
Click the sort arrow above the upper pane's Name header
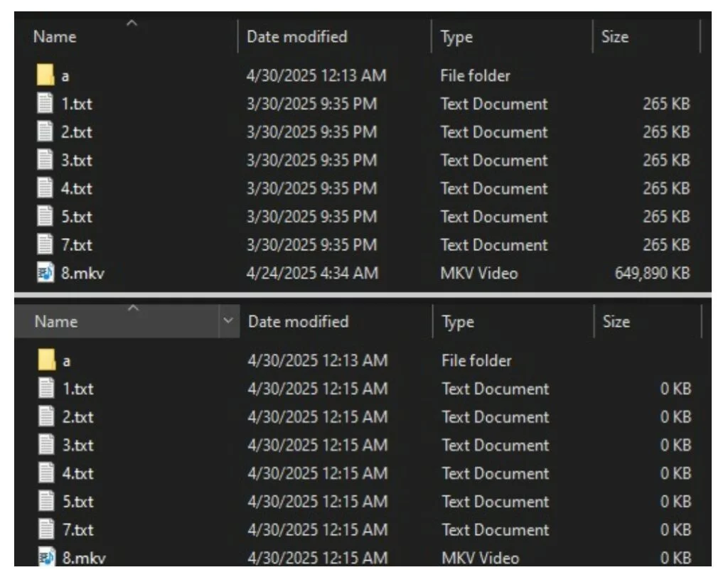pyautogui.click(x=132, y=24)
